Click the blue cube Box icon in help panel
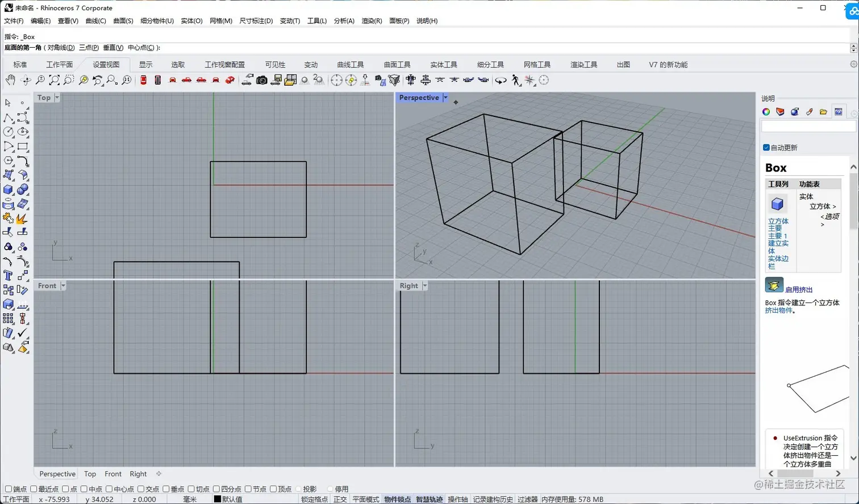Viewport: 859px width, 504px height. [777, 204]
